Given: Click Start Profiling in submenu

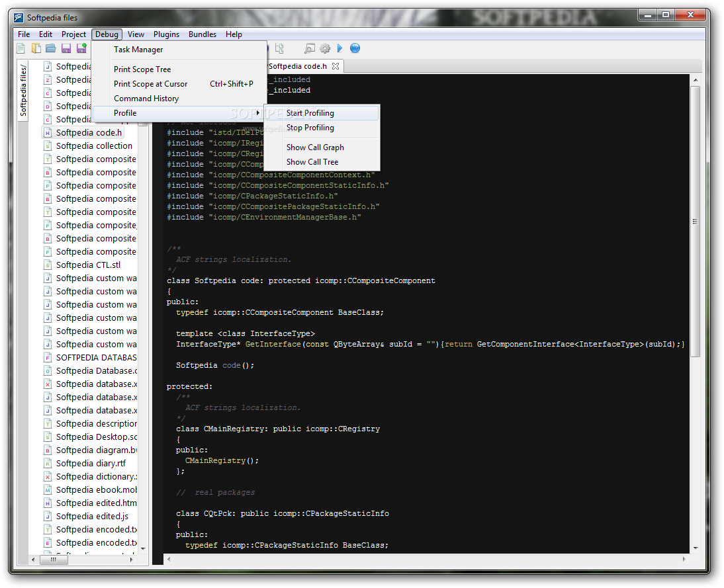Looking at the screenshot, I should point(322,113).
